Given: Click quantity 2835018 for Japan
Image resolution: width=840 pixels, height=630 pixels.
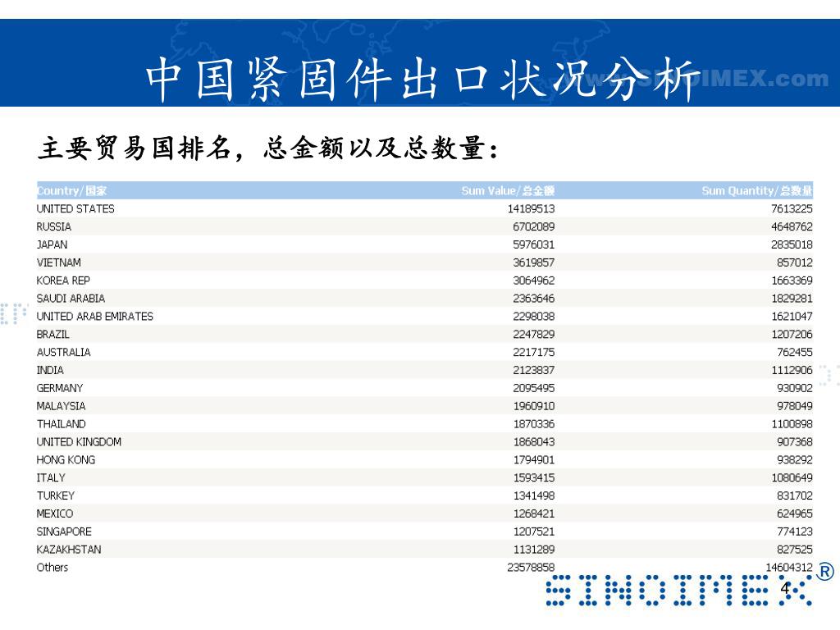Looking at the screenshot, I should click(x=792, y=244).
